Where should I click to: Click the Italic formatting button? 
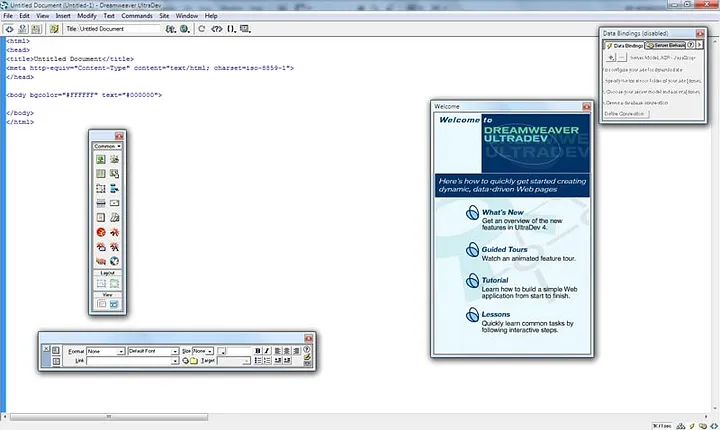(267, 351)
